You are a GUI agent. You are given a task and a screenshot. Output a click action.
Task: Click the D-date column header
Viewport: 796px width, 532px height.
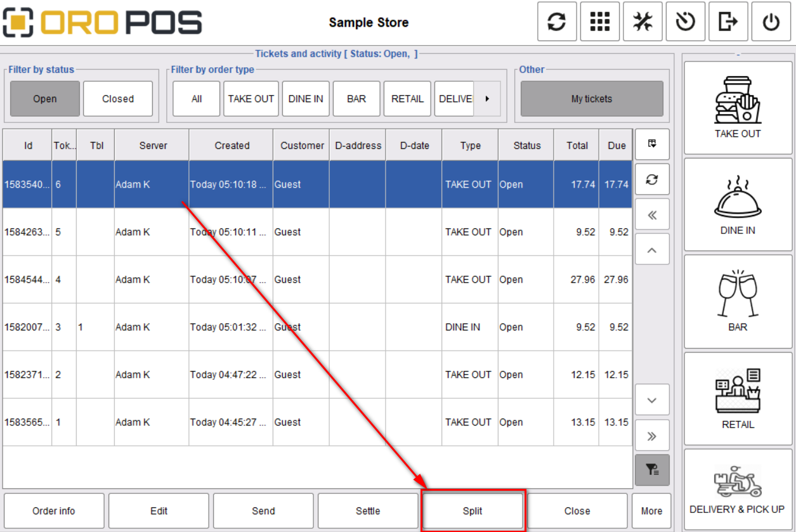tap(414, 145)
